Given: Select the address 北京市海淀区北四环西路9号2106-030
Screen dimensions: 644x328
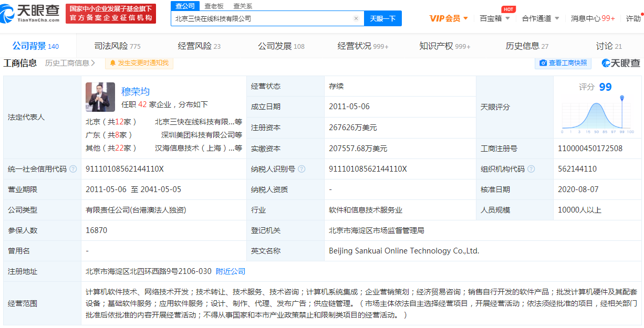Looking at the screenshot, I should point(149,271).
